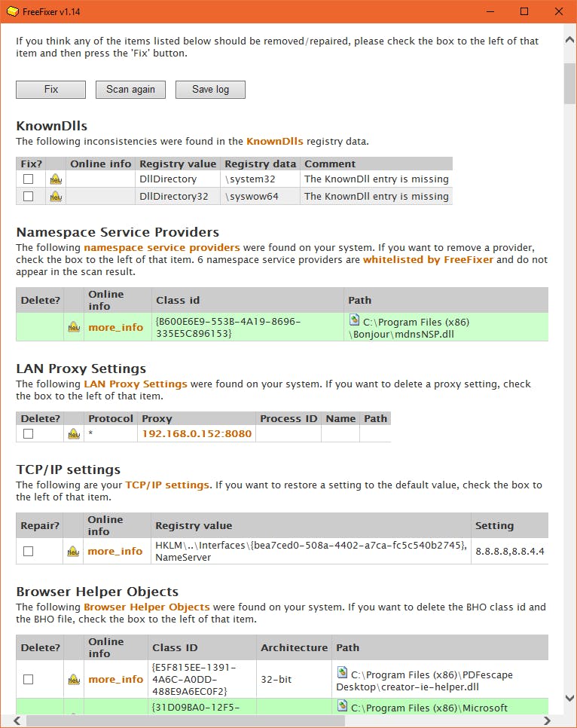Click the New icon in DllDirectory32 row
Viewport: 577px width, 728px height.
(56, 197)
